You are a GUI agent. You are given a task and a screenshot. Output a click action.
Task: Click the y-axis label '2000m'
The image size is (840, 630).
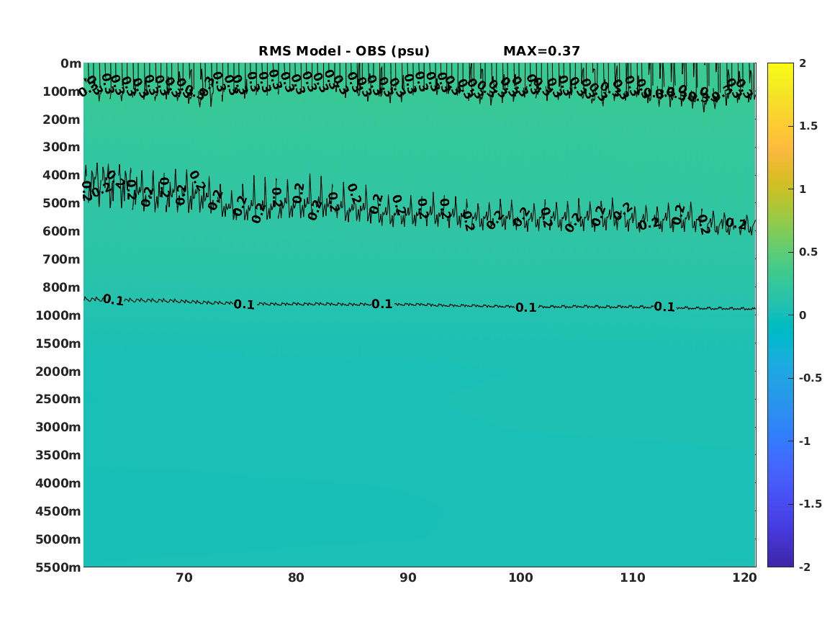58,372
